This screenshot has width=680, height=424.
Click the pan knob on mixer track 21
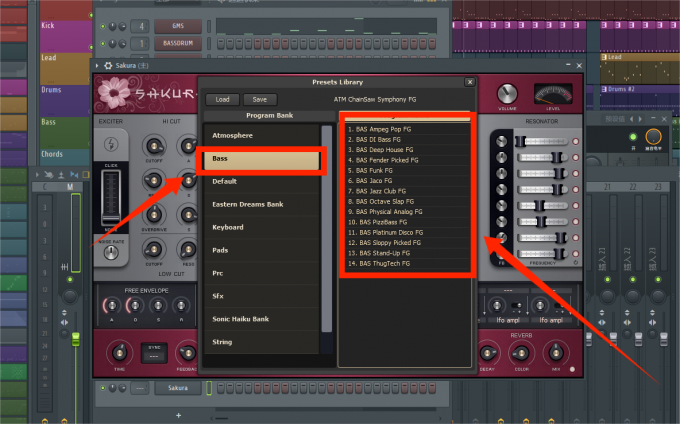pos(607,297)
